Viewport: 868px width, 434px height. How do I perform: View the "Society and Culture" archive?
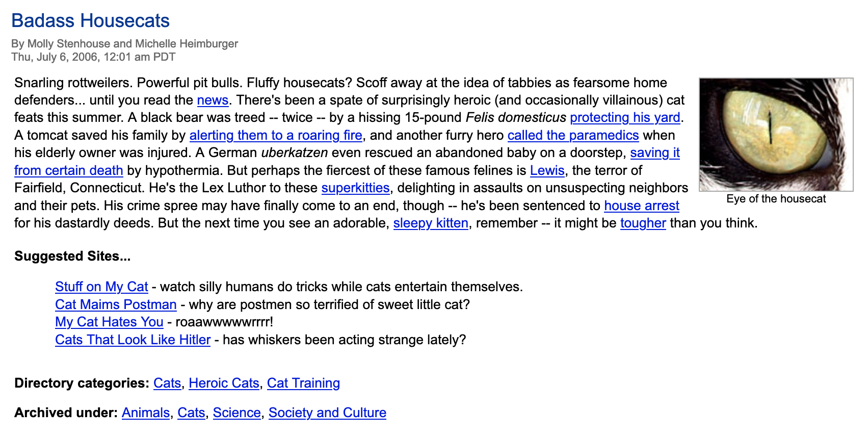[327, 413]
